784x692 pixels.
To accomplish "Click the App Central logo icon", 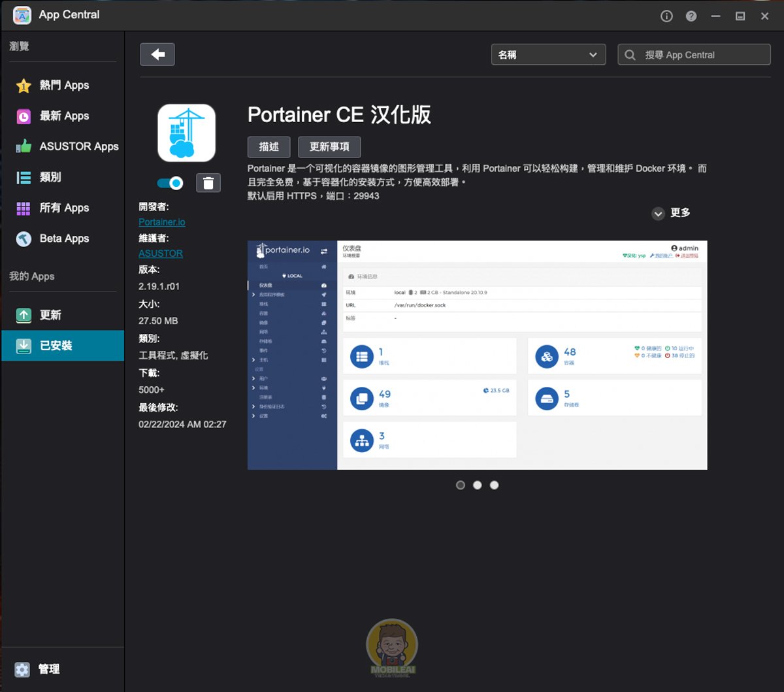I will pos(22,15).
